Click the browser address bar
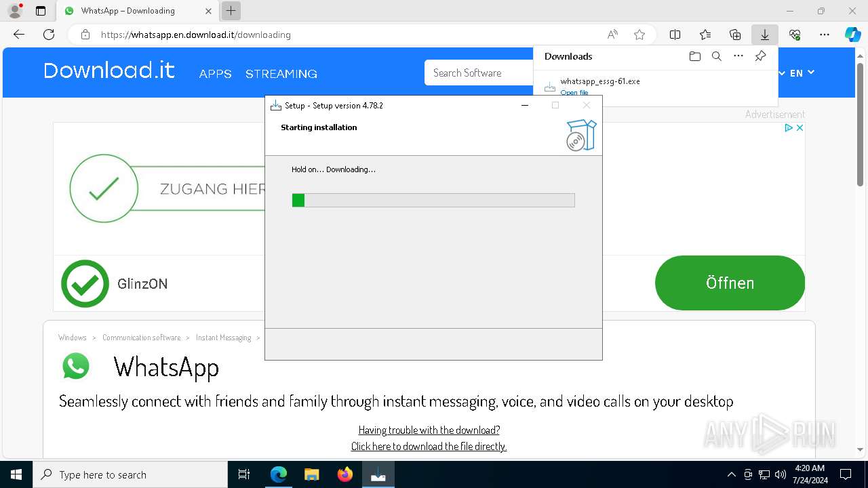868x488 pixels. [353, 35]
